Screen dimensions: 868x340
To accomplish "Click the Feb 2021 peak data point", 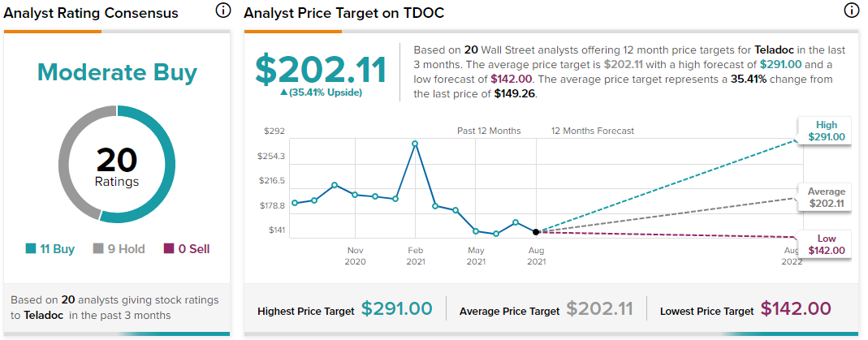I will point(415,144).
